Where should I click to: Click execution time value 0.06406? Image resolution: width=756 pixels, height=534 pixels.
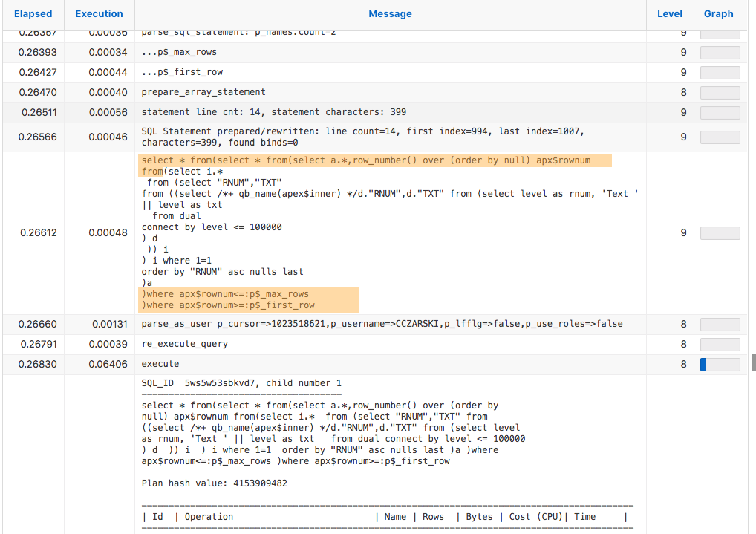click(108, 365)
